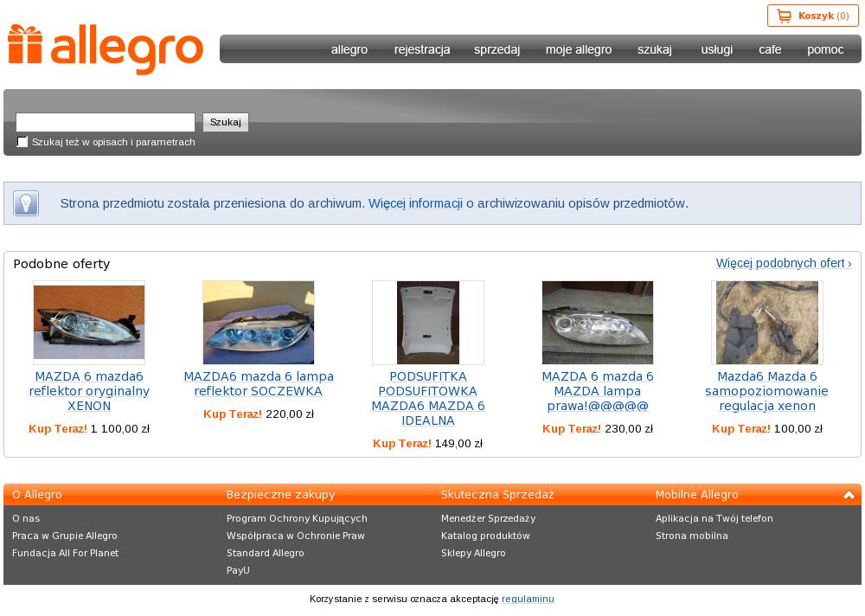The height and width of the screenshot is (616, 865).
Task: Click the Szukaj search button
Action: click(226, 122)
